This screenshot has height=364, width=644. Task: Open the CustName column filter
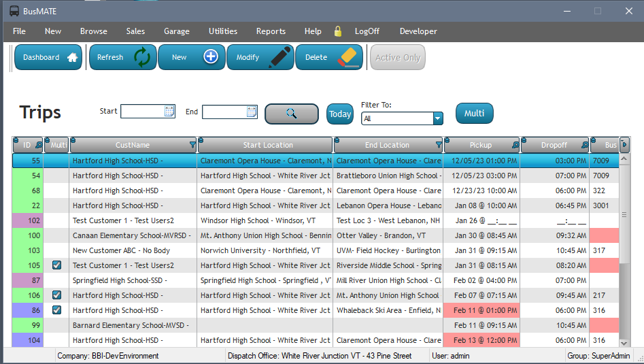(x=192, y=145)
